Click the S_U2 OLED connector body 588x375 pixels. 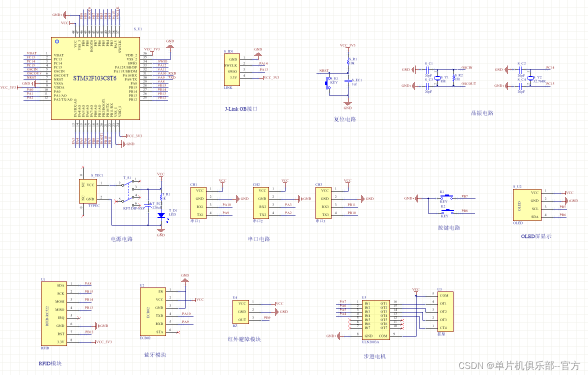click(527, 205)
